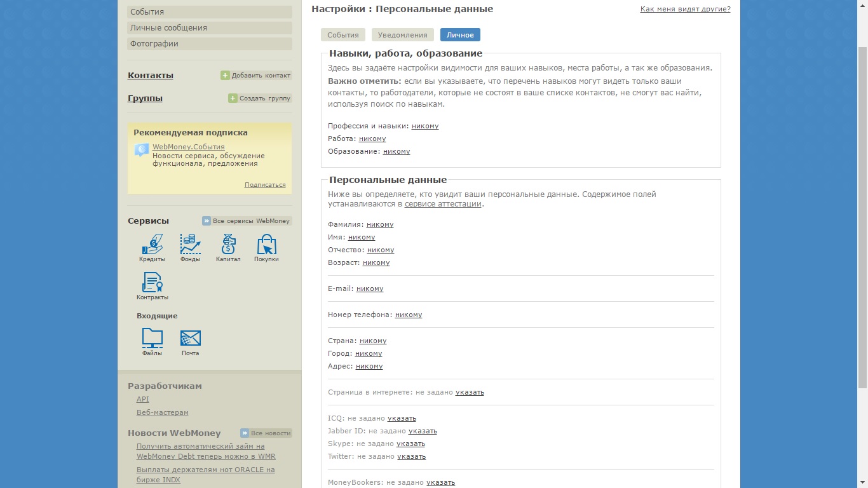
Task: Click arrow icon on Все сервисы WebMoney
Action: pyautogui.click(x=207, y=220)
